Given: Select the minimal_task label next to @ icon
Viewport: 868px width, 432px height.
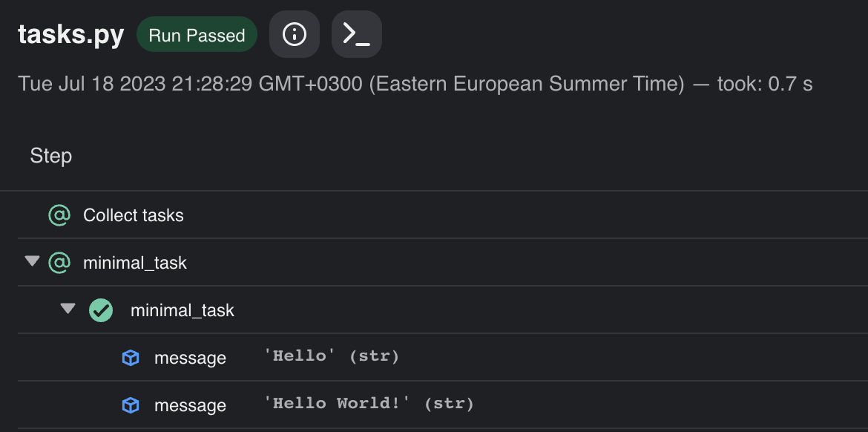Looking at the screenshot, I should coord(135,263).
